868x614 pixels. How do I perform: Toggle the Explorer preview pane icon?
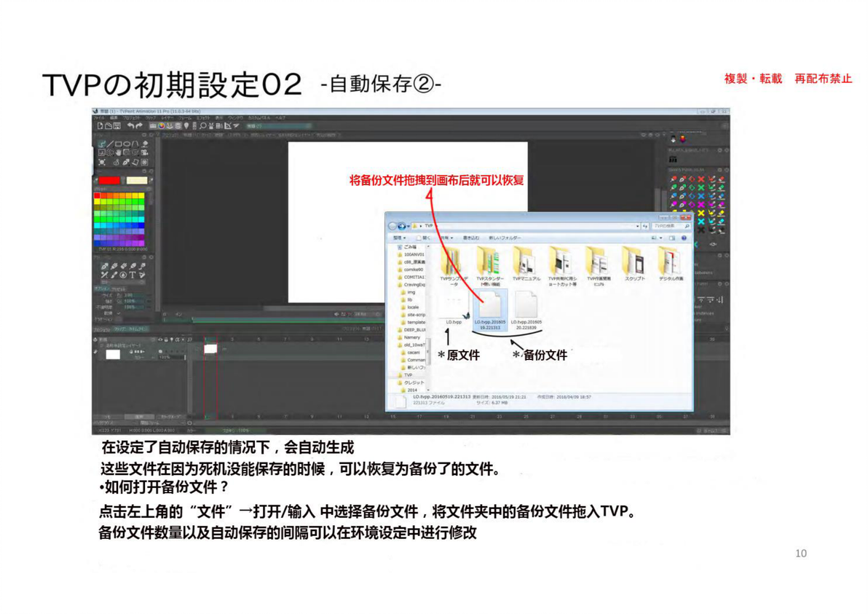point(672,238)
